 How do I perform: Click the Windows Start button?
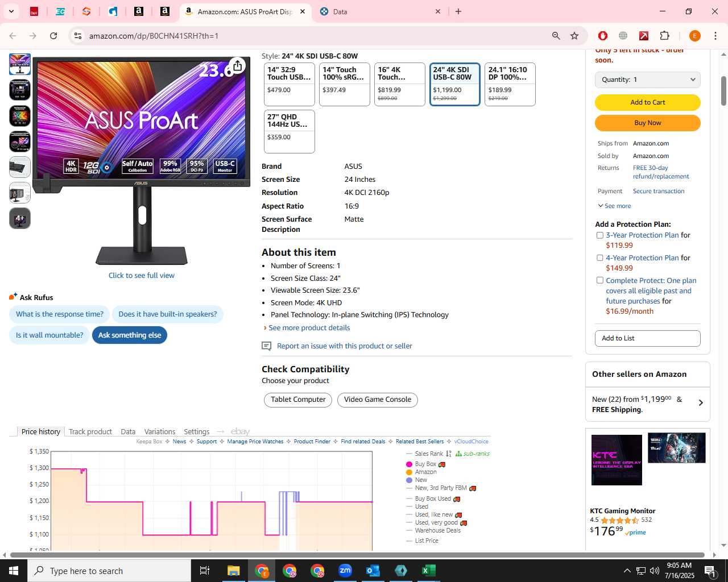pyautogui.click(x=14, y=571)
